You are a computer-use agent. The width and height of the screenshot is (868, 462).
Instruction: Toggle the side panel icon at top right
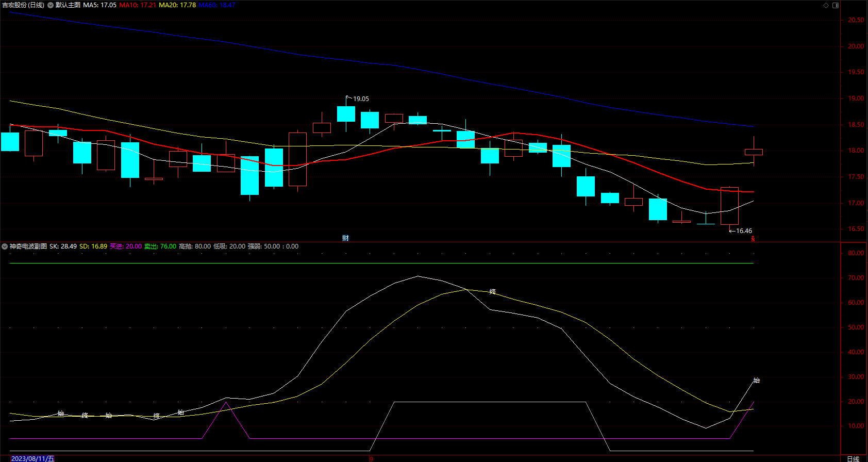point(836,5)
